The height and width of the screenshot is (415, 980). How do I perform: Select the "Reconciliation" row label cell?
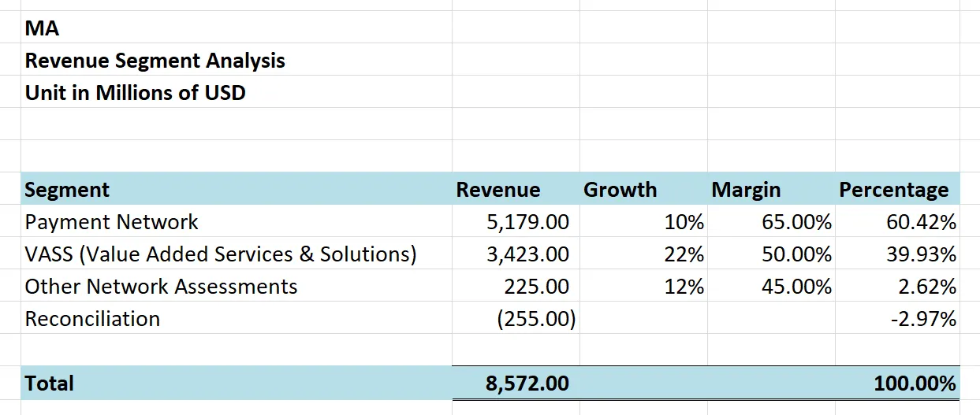pos(92,319)
